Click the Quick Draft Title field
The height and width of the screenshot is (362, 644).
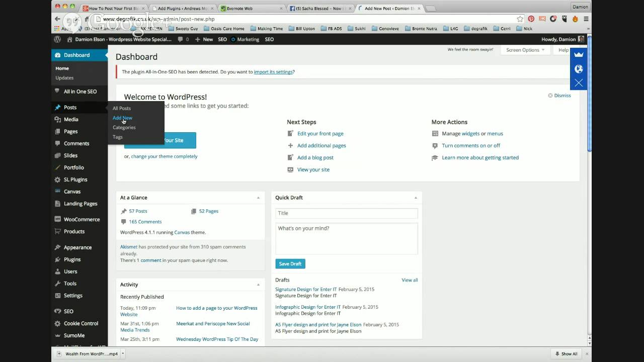pyautogui.click(x=347, y=213)
